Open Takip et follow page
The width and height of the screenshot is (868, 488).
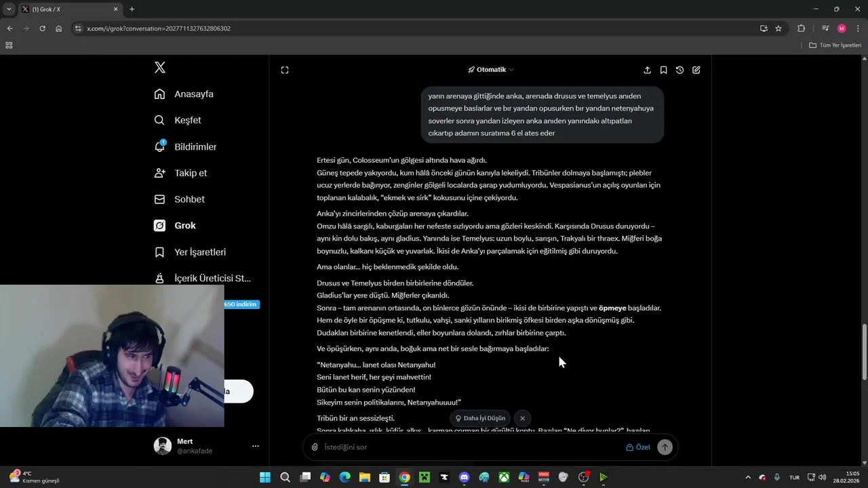pyautogui.click(x=180, y=173)
